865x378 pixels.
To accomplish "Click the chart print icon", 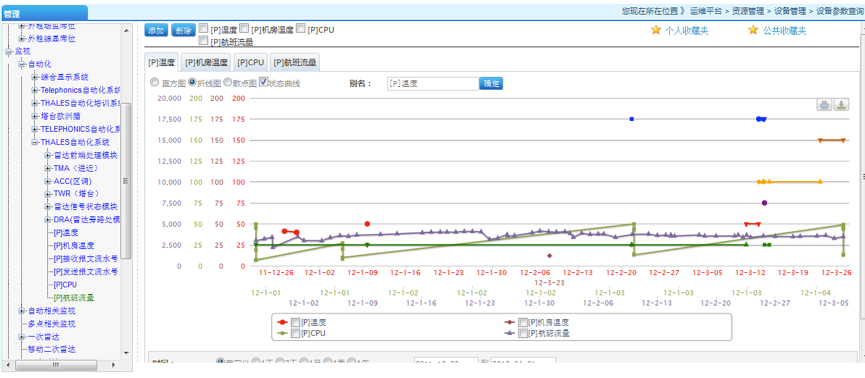I will [824, 105].
